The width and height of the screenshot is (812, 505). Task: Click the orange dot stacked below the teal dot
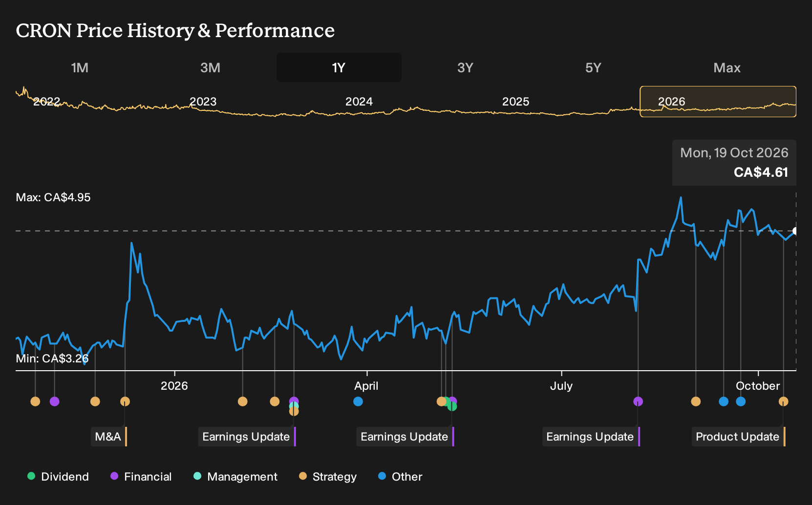(294, 412)
